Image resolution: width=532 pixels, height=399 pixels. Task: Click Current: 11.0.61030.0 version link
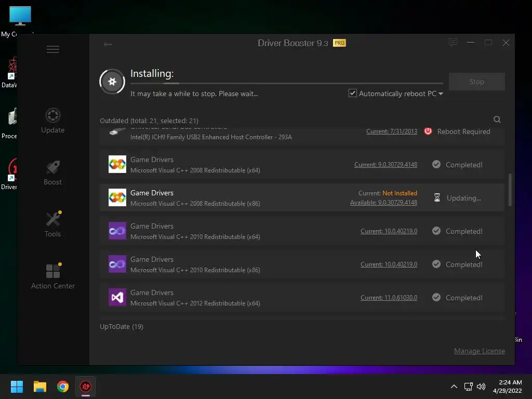[389, 298]
